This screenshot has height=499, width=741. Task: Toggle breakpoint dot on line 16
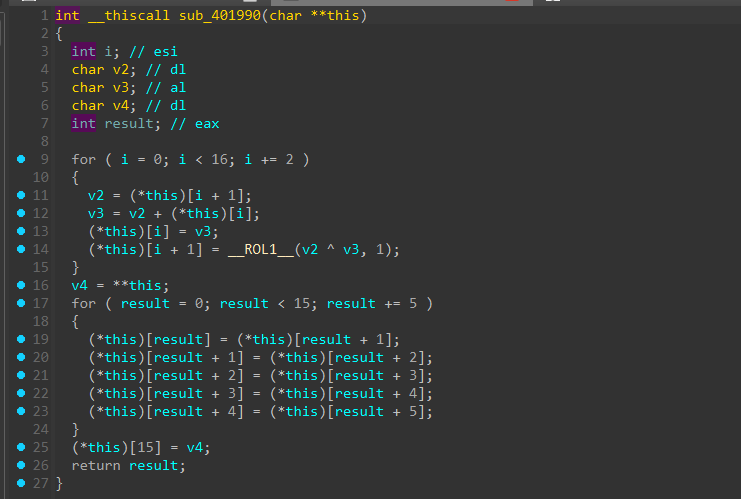21,285
